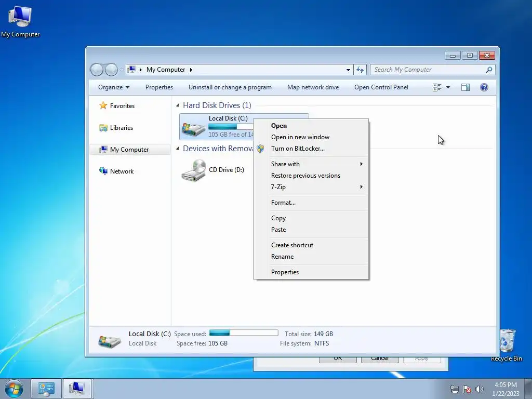The height and width of the screenshot is (399, 532).
Task: Click the "149 GB" total size value
Action: click(323, 334)
